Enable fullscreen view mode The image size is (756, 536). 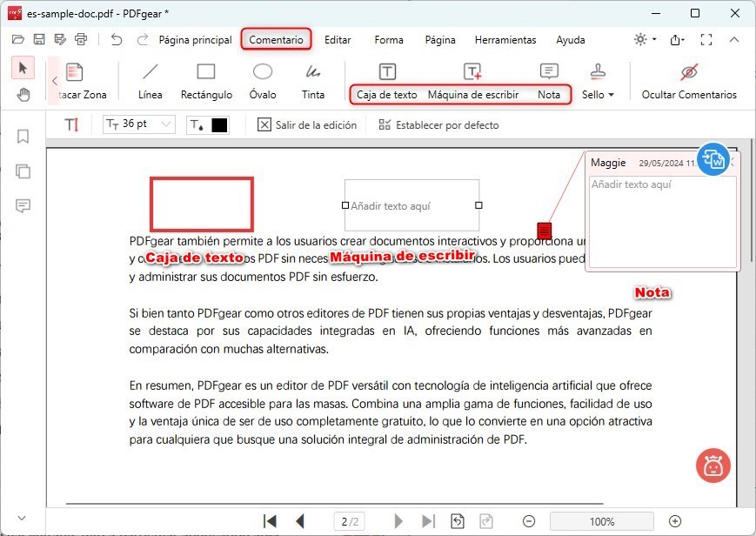coord(706,39)
